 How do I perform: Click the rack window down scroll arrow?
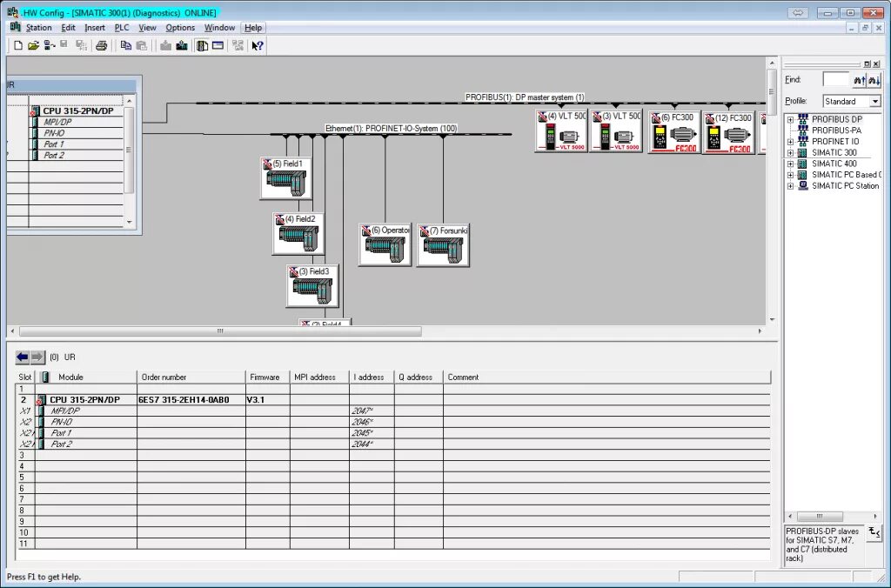pyautogui.click(x=130, y=222)
